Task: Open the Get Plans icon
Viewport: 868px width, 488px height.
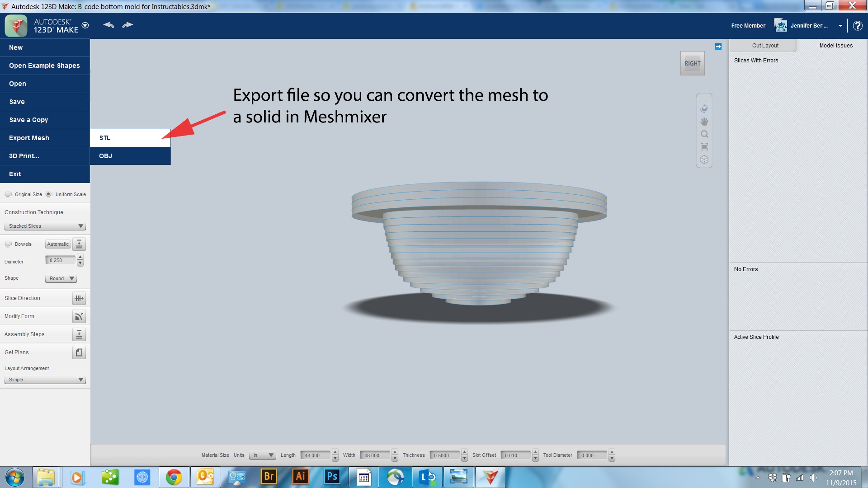Action: 79,352
